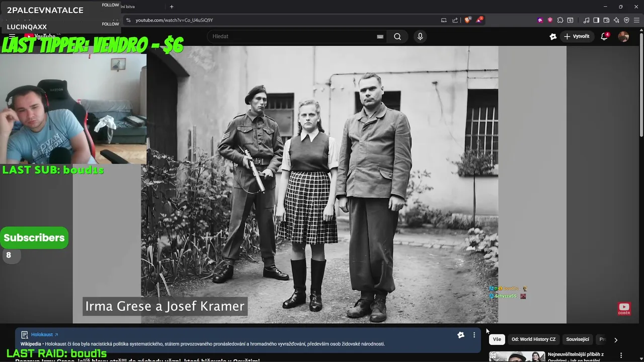The image size is (644, 362).
Task: Click the video player image area
Action: (319, 185)
